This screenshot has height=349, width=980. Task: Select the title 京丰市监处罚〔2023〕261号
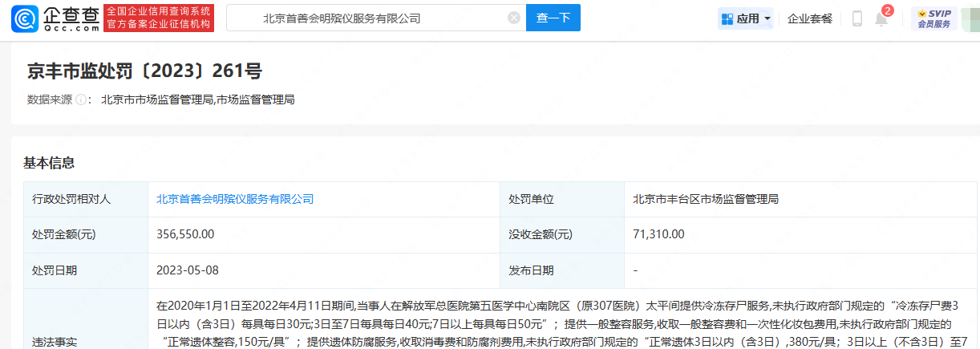click(144, 71)
